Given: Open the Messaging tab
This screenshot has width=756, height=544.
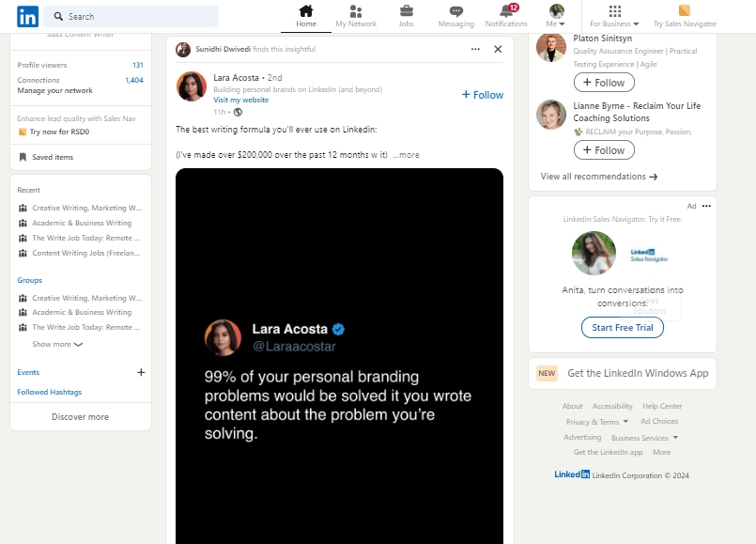Looking at the screenshot, I should [x=456, y=16].
